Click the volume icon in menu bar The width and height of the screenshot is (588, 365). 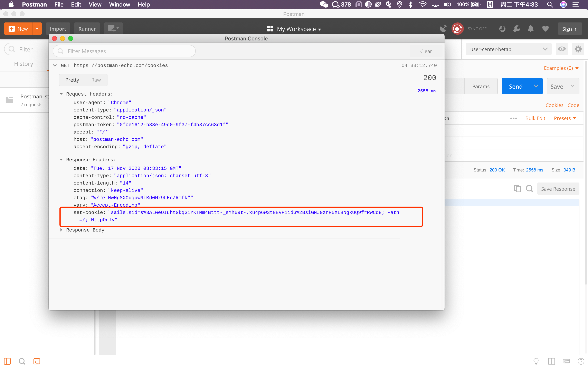447,4
